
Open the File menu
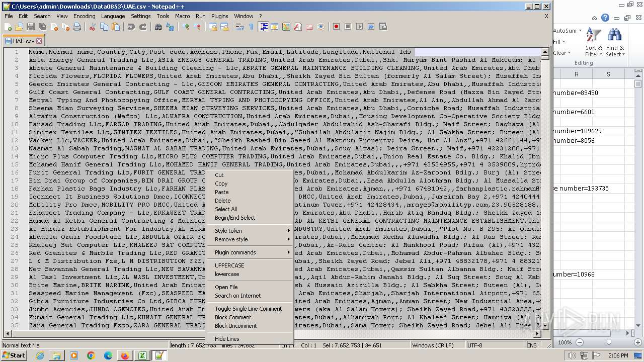(x=9, y=16)
